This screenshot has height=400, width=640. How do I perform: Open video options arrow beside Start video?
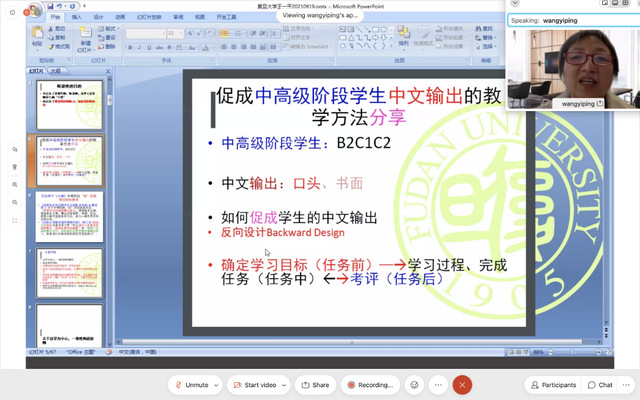[x=284, y=385]
